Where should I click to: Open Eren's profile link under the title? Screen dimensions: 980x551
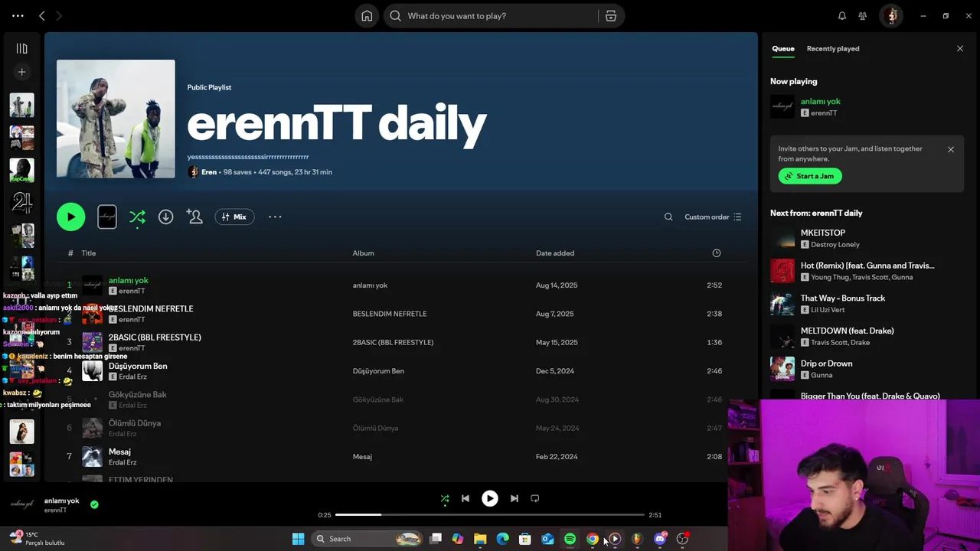tap(209, 172)
